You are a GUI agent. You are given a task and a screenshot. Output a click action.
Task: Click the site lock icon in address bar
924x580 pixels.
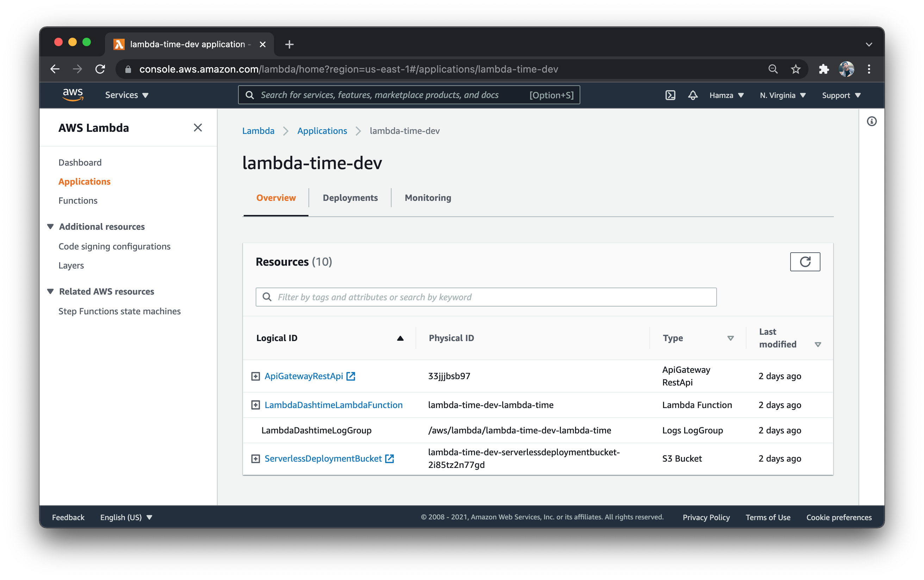pos(129,69)
